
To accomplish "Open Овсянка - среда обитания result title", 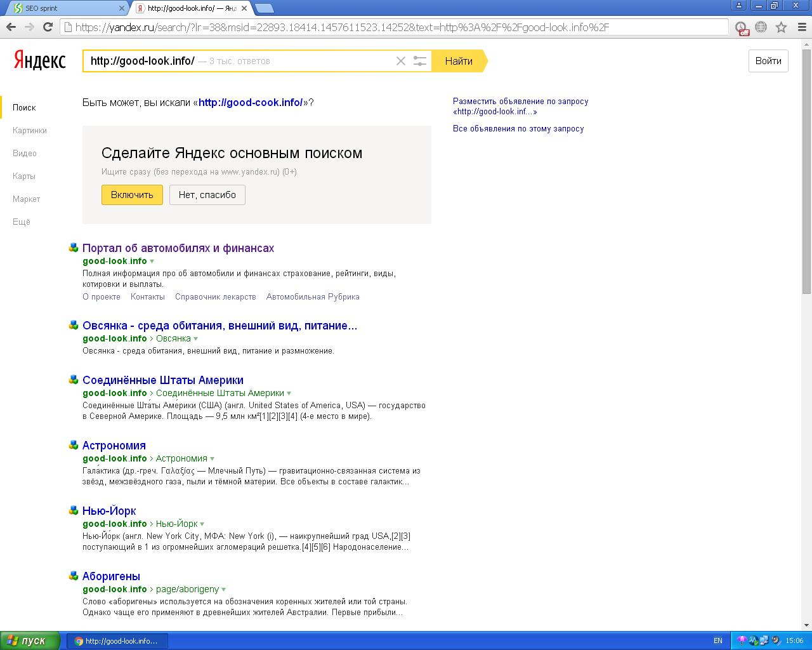I will pos(219,326).
